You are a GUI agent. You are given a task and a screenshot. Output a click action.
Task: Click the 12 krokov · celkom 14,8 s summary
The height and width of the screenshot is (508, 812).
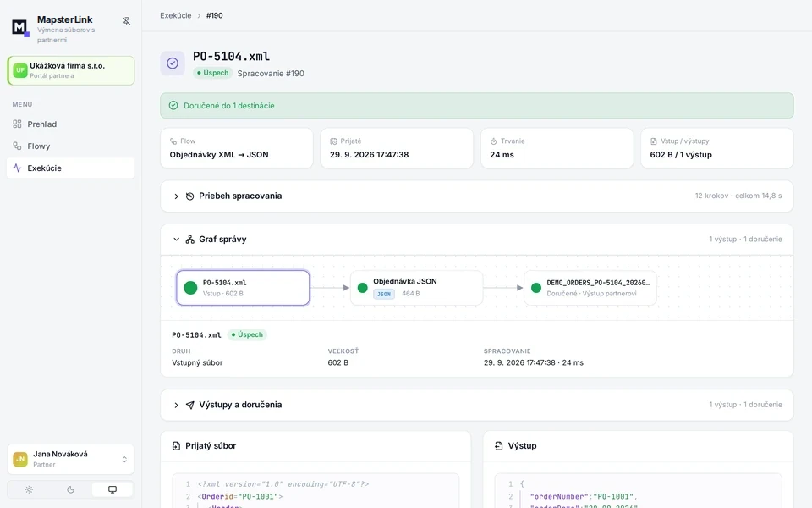(x=738, y=196)
